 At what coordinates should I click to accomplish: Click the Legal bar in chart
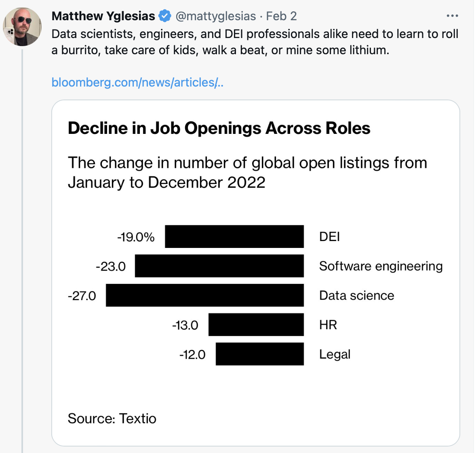coord(260,354)
